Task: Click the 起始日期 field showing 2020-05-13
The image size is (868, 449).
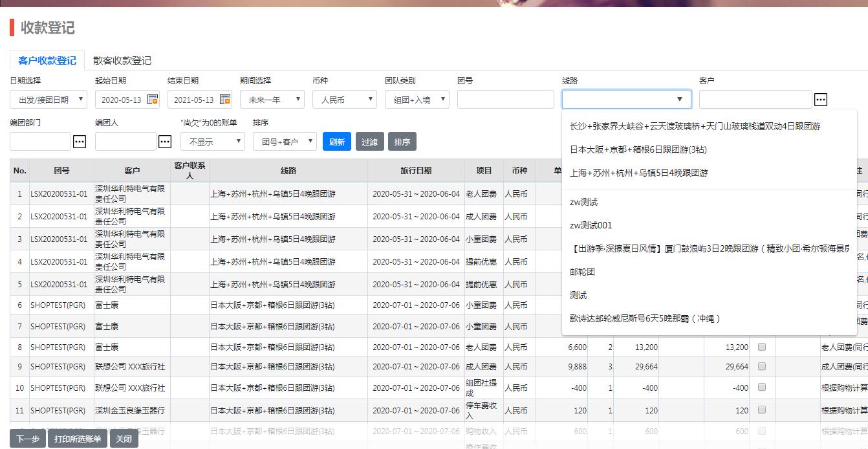Action: (x=122, y=100)
